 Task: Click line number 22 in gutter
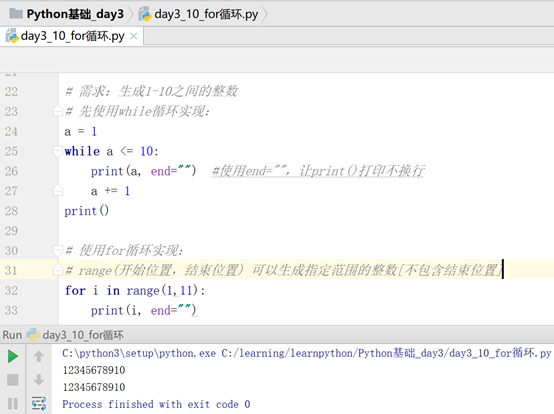click(11, 91)
